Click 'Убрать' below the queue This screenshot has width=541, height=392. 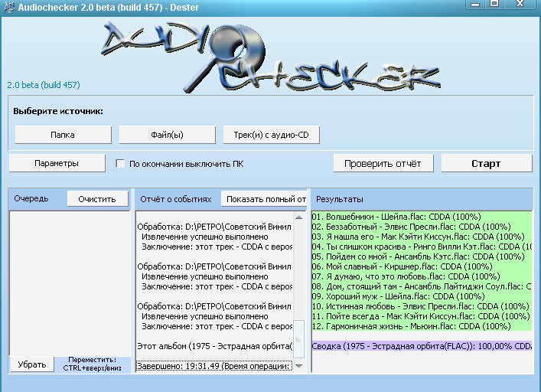coord(31,364)
